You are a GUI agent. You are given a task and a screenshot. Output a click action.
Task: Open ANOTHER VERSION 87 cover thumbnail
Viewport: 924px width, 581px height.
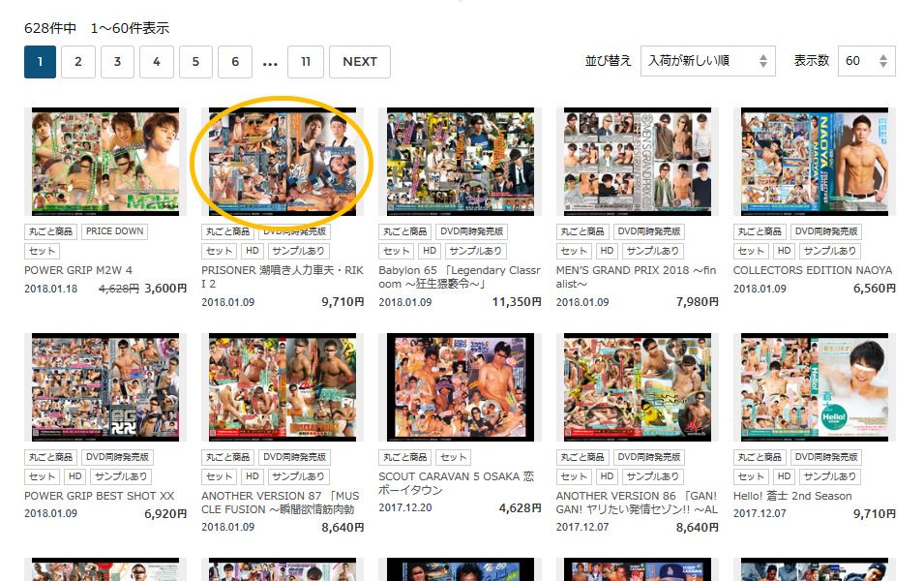coord(283,387)
